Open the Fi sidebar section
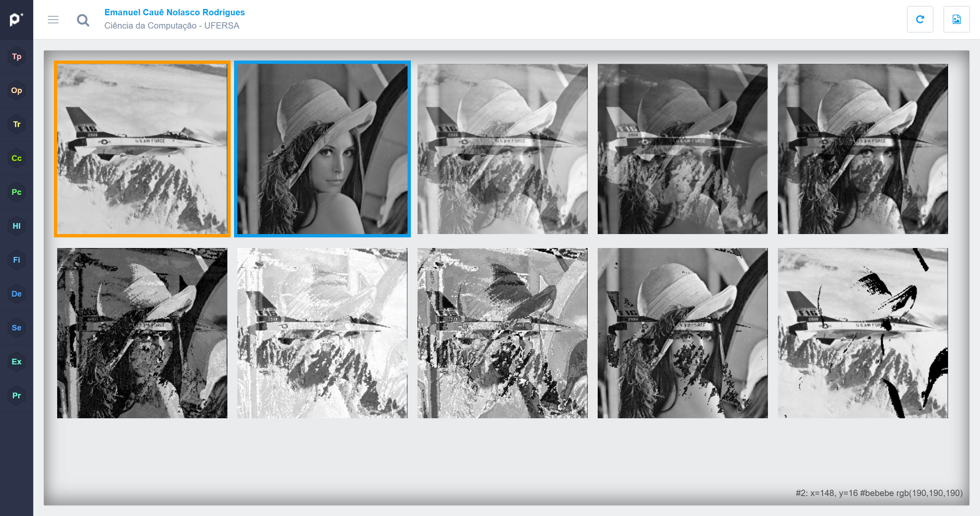The image size is (980, 516). pyautogui.click(x=16, y=260)
